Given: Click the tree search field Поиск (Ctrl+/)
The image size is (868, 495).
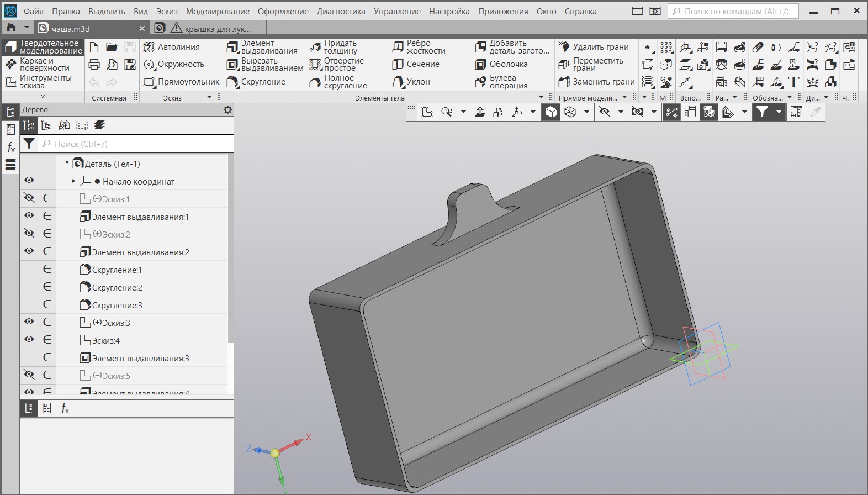Looking at the screenshot, I should pos(138,144).
